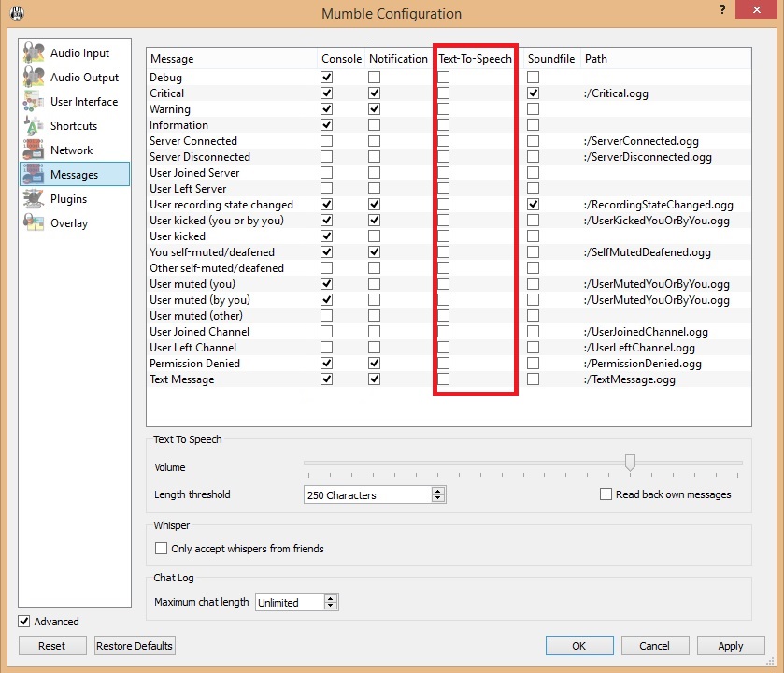Click the Messages icon in sidebar
Viewport: 784px width, 673px height.
click(34, 174)
